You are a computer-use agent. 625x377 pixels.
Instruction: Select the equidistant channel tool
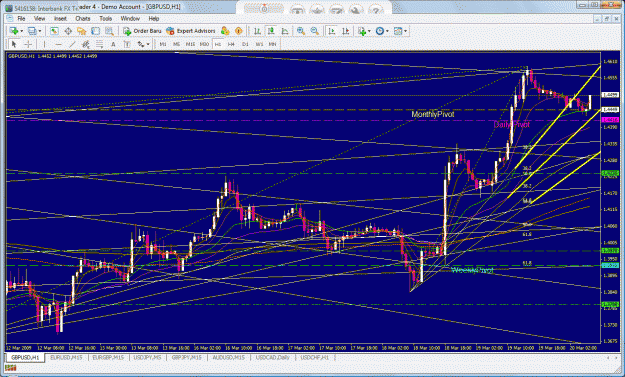86,44
